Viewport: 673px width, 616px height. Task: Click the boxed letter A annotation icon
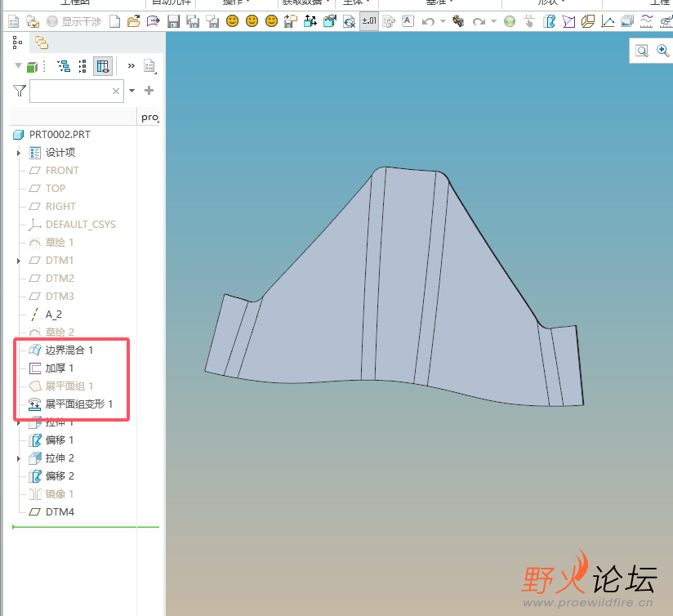(408, 20)
